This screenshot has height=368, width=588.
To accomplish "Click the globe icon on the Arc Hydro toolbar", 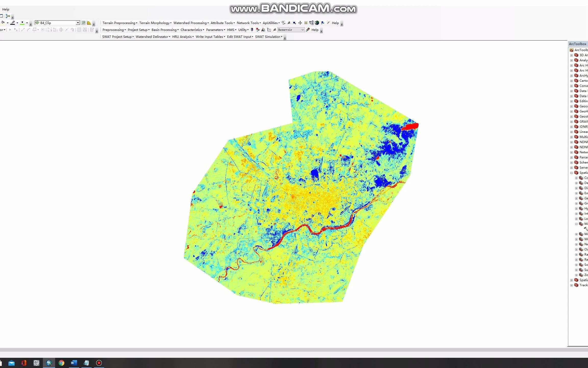I will (317, 23).
